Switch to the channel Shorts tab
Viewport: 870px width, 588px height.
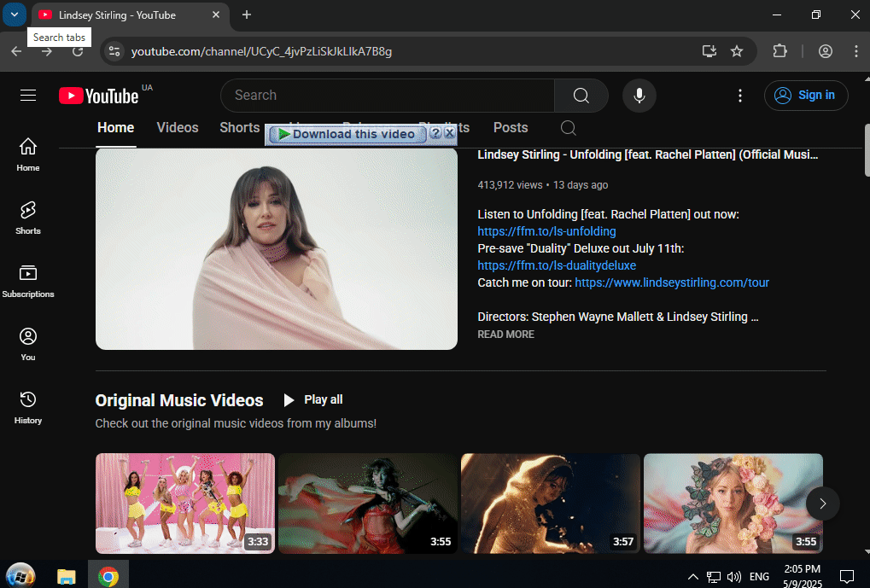pos(240,128)
